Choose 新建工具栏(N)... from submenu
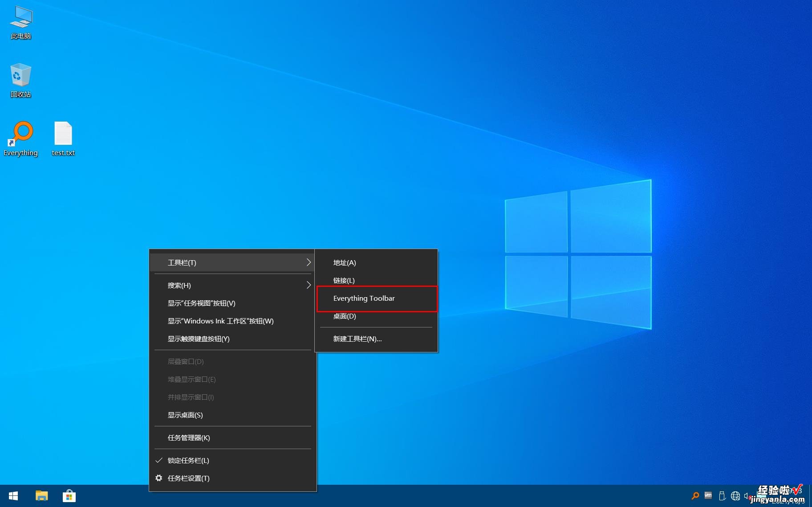This screenshot has width=812, height=507. pos(377,339)
